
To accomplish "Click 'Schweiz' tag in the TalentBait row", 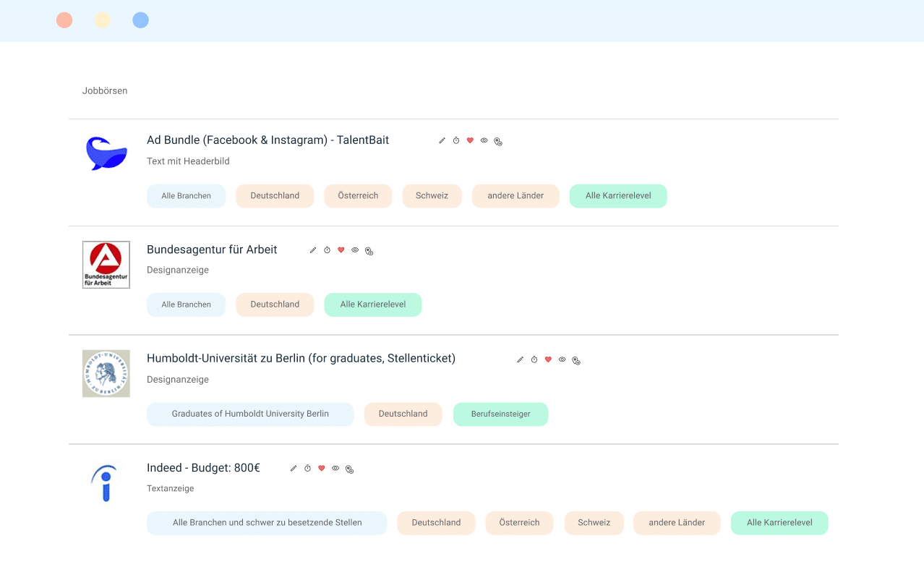I will 432,196.
